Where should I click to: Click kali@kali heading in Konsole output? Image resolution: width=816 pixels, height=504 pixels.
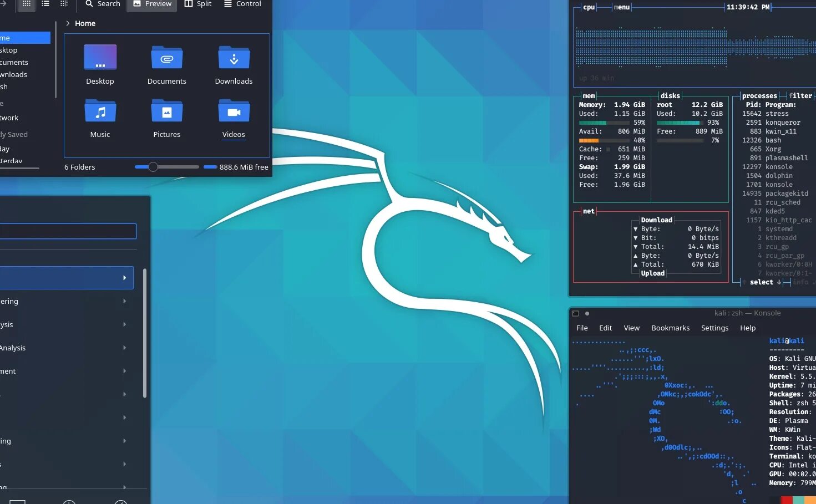pos(787,341)
